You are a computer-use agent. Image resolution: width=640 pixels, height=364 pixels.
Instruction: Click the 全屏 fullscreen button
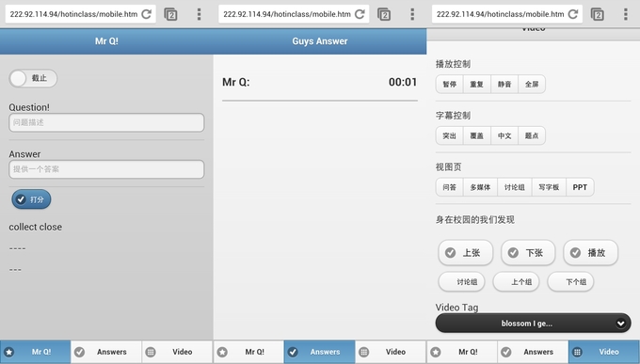[532, 84]
